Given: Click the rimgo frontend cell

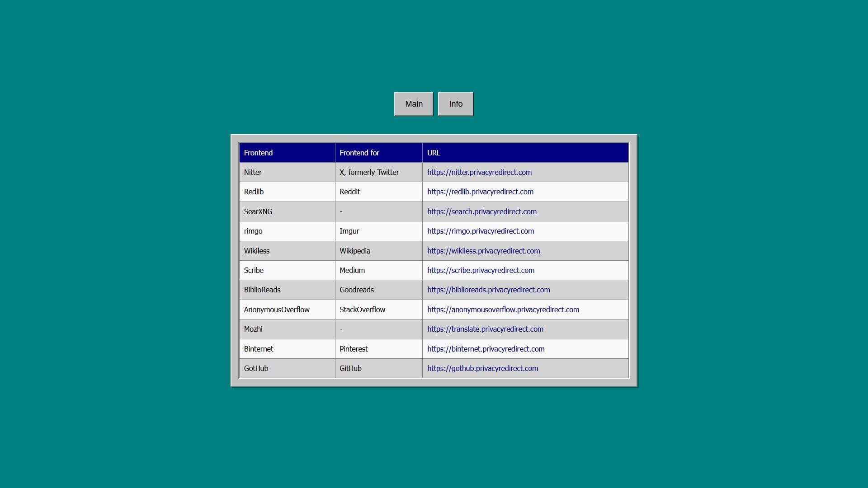Looking at the screenshot, I should click(287, 231).
